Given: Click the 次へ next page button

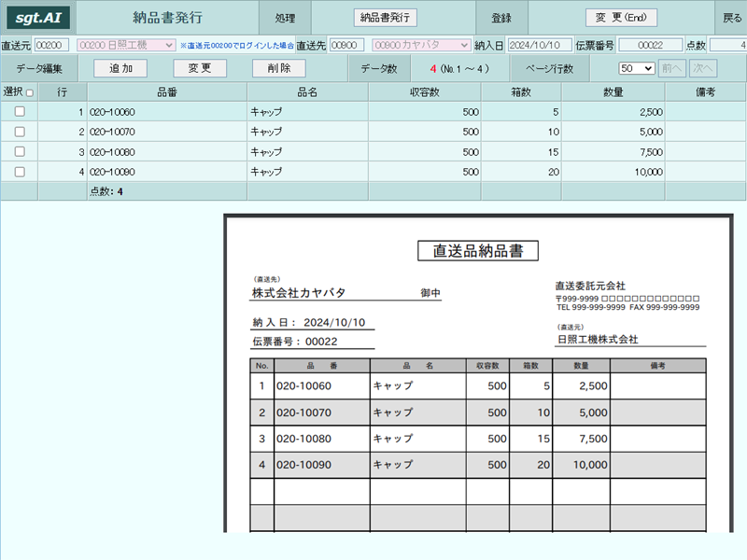Looking at the screenshot, I should (x=703, y=68).
